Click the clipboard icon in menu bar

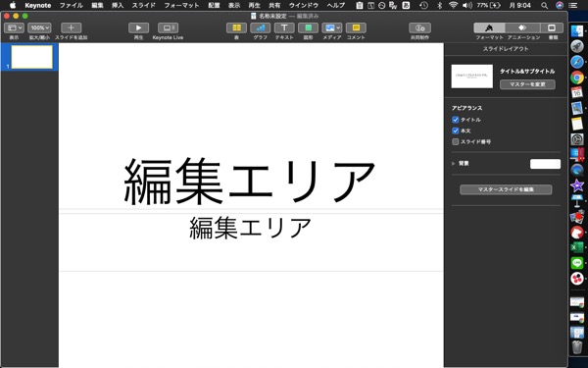click(360, 5)
